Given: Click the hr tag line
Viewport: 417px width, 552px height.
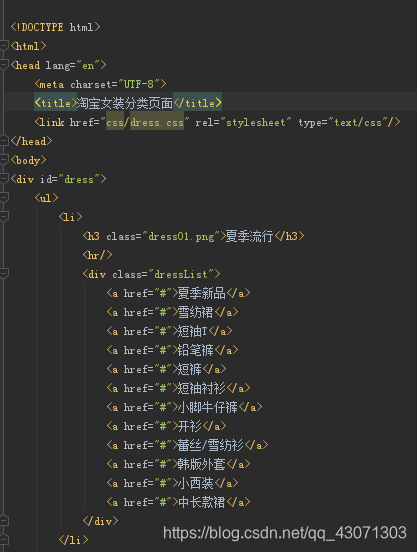Looking at the screenshot, I should click(97, 255).
